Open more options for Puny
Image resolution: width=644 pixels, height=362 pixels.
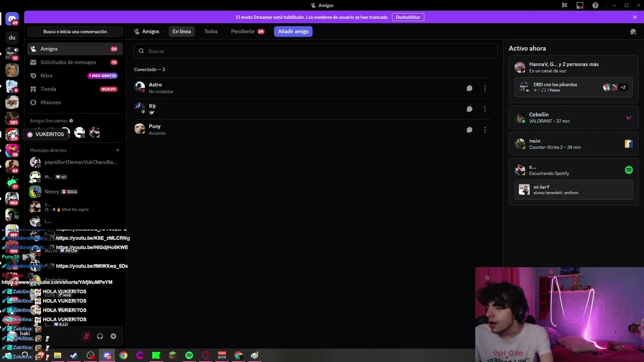(x=485, y=130)
